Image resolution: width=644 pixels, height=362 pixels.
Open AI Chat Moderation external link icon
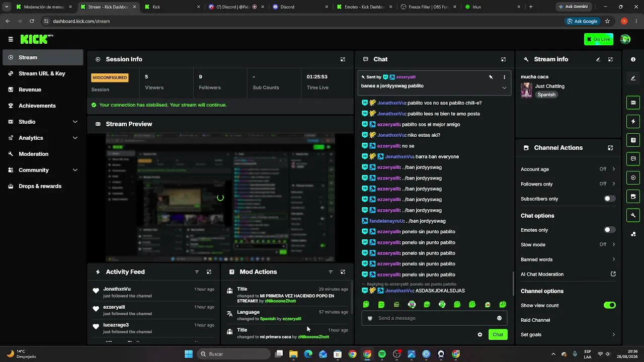613,274
